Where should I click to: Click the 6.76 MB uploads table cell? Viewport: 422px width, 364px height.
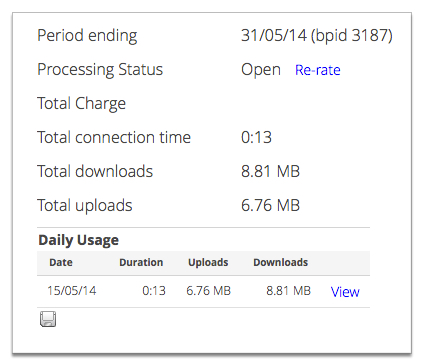pyautogui.click(x=209, y=291)
